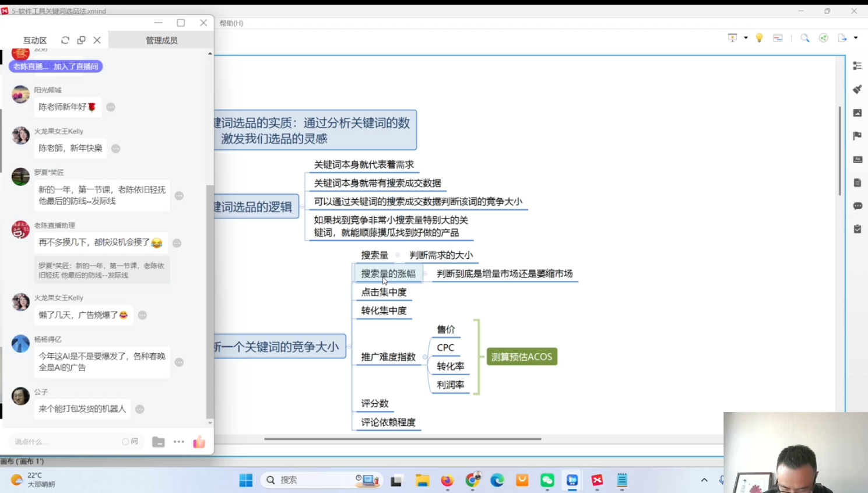Open the task info clipboard panel
The height and width of the screenshot is (493, 868).
pyautogui.click(x=857, y=229)
